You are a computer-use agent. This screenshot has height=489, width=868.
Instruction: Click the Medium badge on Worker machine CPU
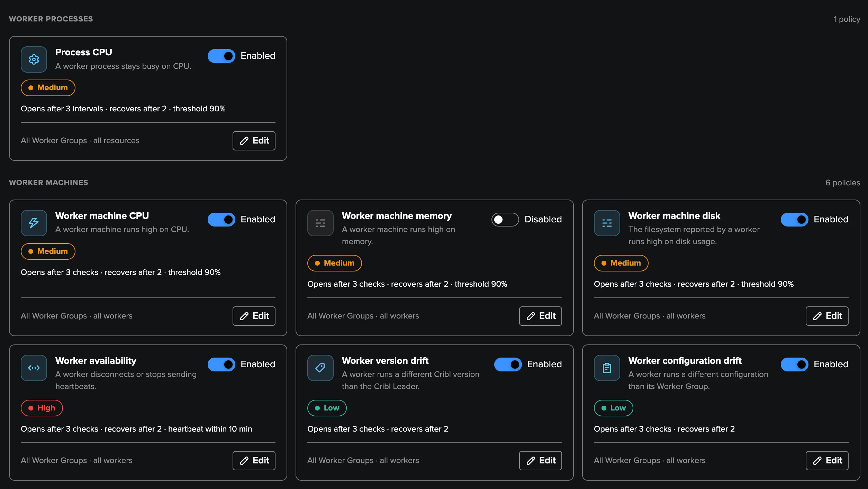point(48,251)
